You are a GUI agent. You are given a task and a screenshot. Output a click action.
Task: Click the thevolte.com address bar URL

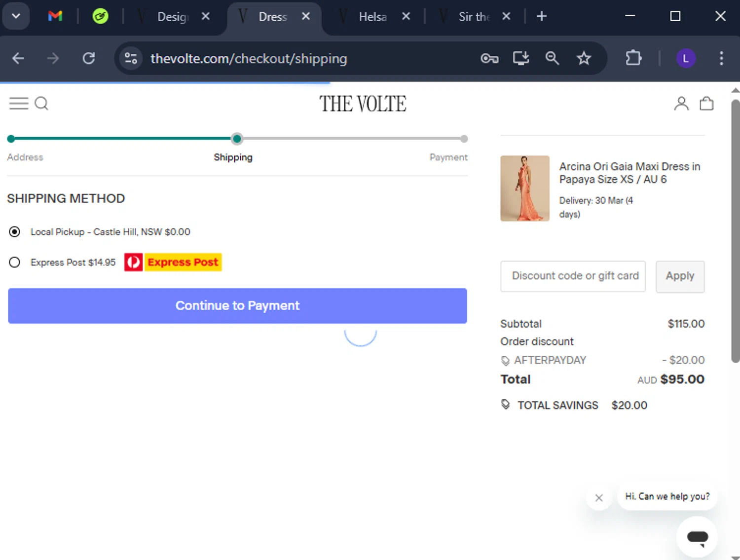[x=249, y=59]
